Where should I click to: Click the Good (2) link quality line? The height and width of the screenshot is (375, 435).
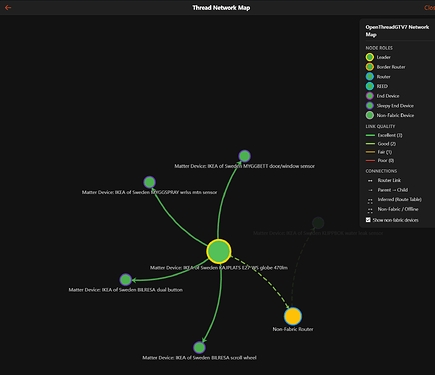coord(370,144)
